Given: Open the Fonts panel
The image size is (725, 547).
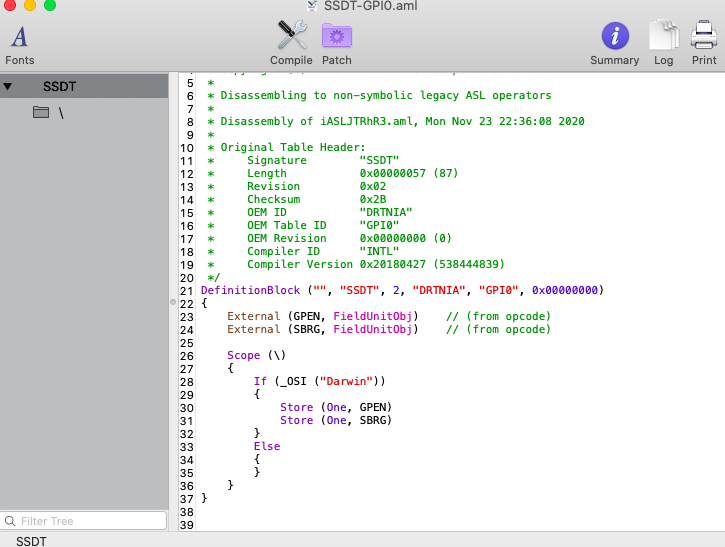Looking at the screenshot, I should [19, 38].
